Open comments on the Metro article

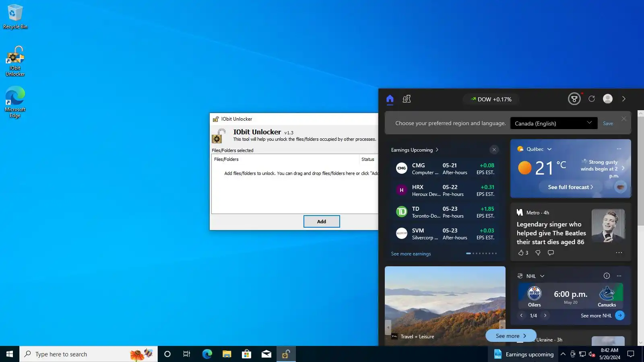tap(551, 253)
